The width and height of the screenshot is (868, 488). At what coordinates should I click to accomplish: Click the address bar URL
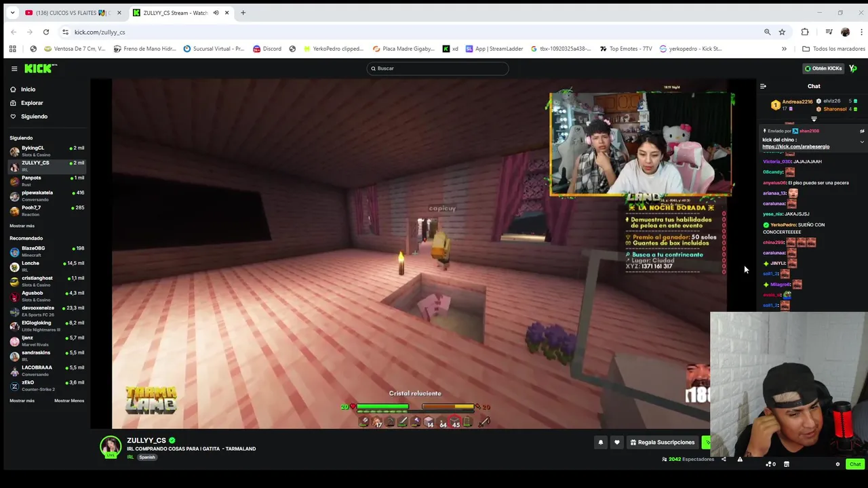(100, 32)
